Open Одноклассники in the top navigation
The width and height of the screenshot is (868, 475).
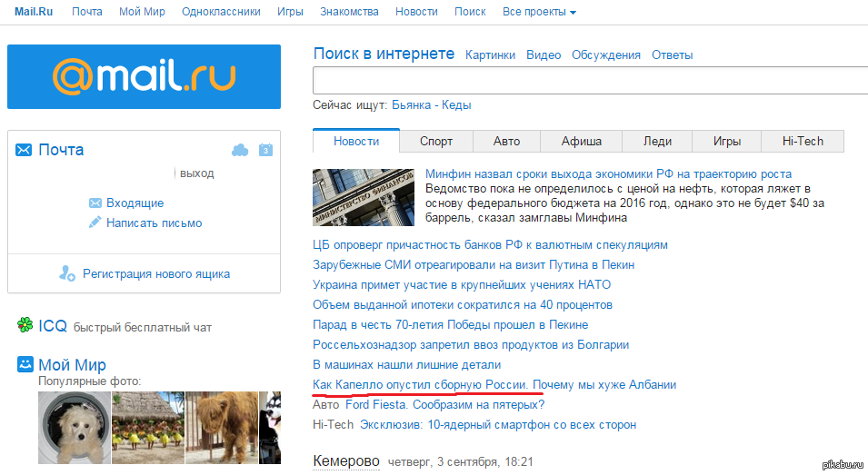coord(221,12)
